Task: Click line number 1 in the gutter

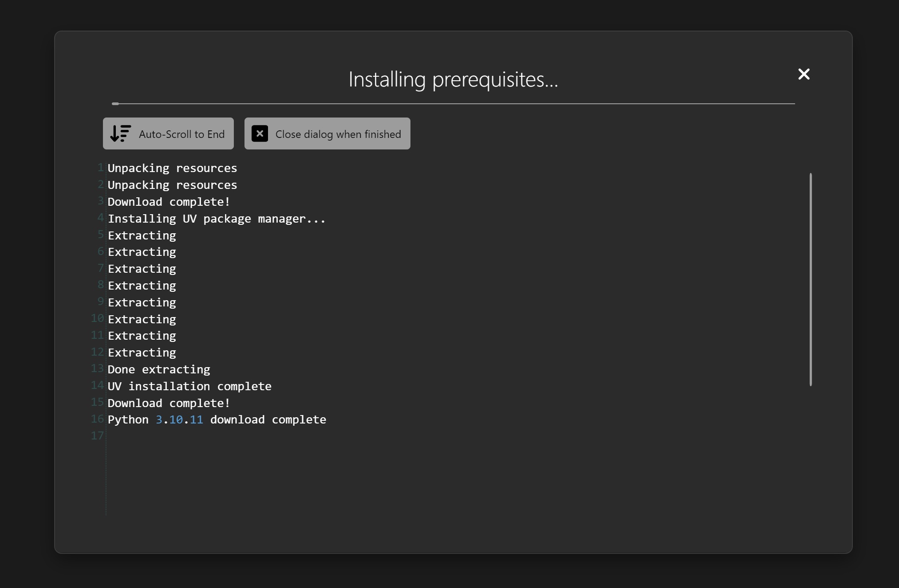Action: pos(100,168)
